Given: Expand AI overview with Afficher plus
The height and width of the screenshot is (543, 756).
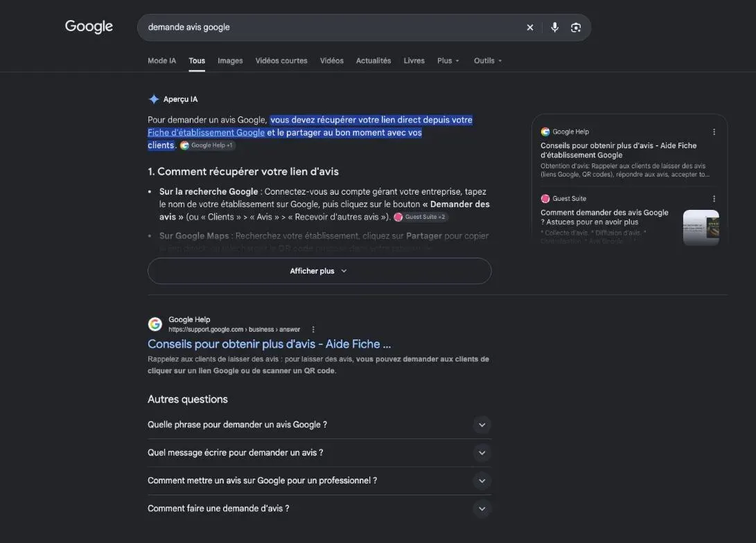Looking at the screenshot, I should pos(319,271).
